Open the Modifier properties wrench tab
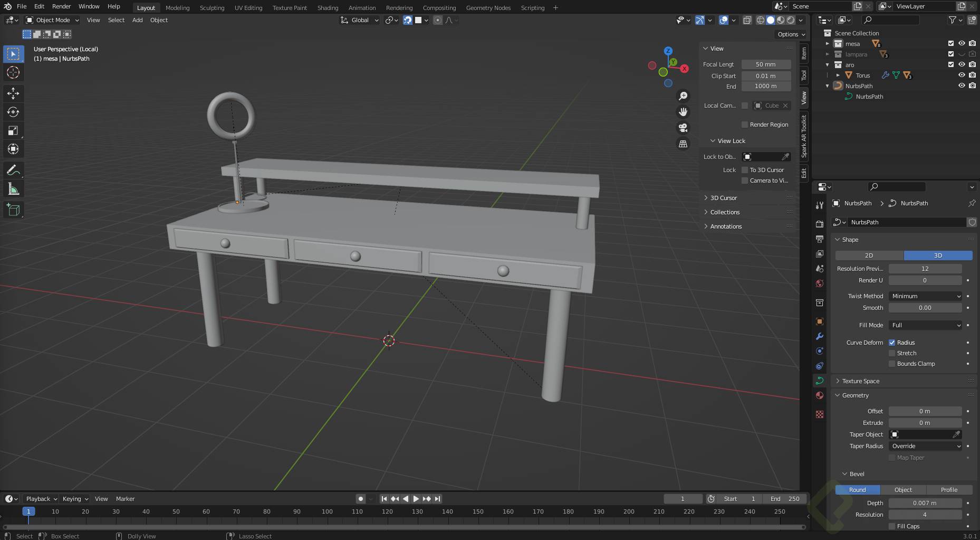 click(820, 336)
